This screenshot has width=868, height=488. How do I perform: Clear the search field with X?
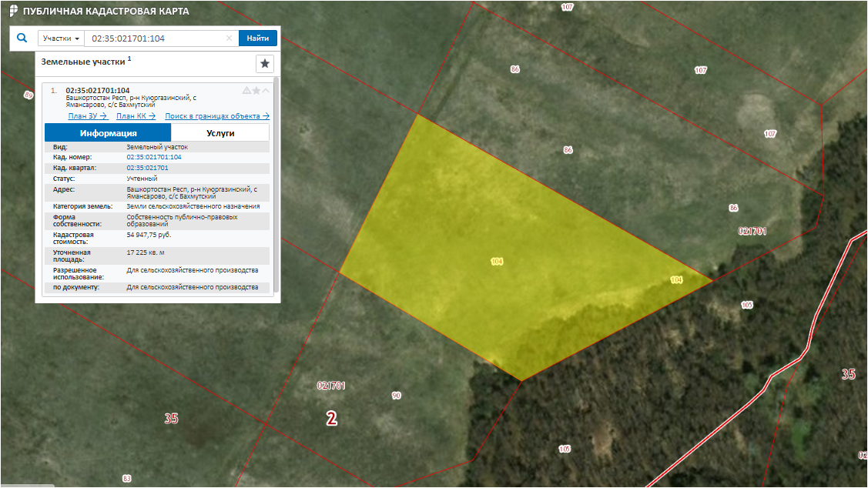pos(229,38)
